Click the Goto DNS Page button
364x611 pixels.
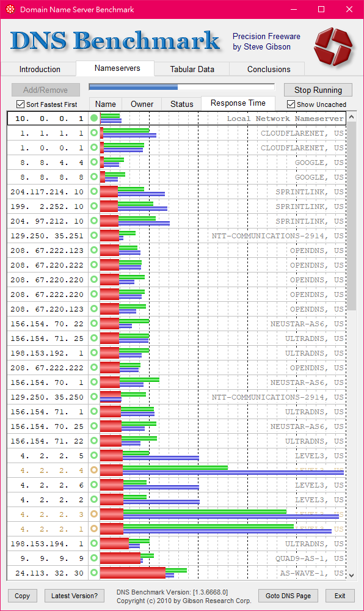288,596
